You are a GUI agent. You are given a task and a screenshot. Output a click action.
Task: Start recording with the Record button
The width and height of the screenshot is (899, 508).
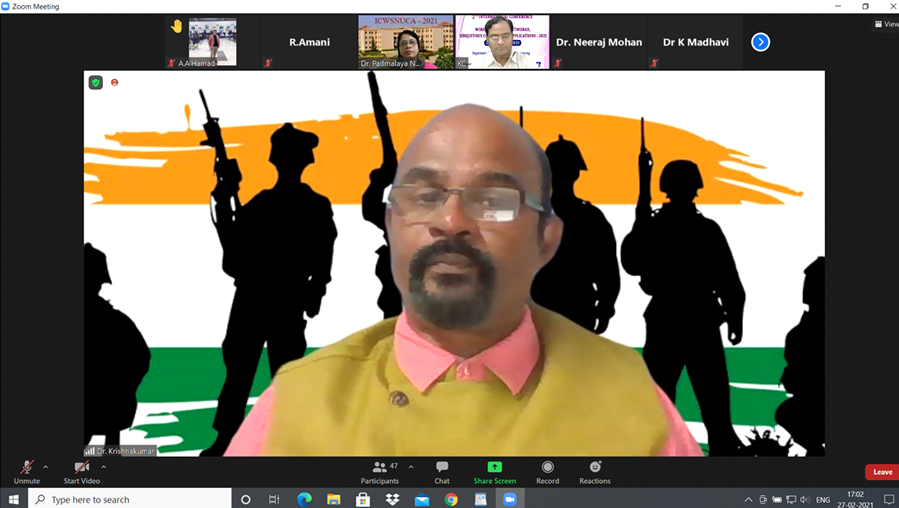(x=547, y=471)
